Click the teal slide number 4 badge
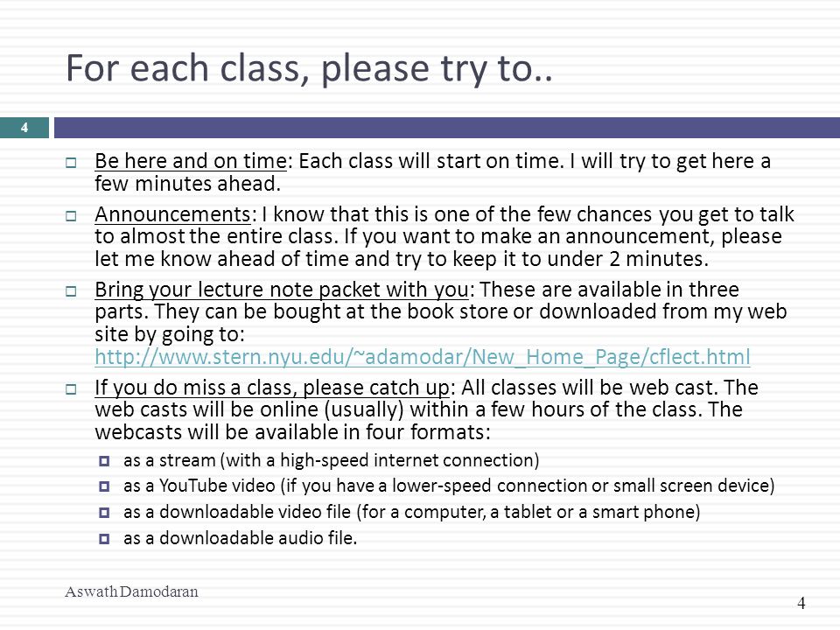Image resolution: width=840 pixels, height=630 pixels. click(x=24, y=128)
